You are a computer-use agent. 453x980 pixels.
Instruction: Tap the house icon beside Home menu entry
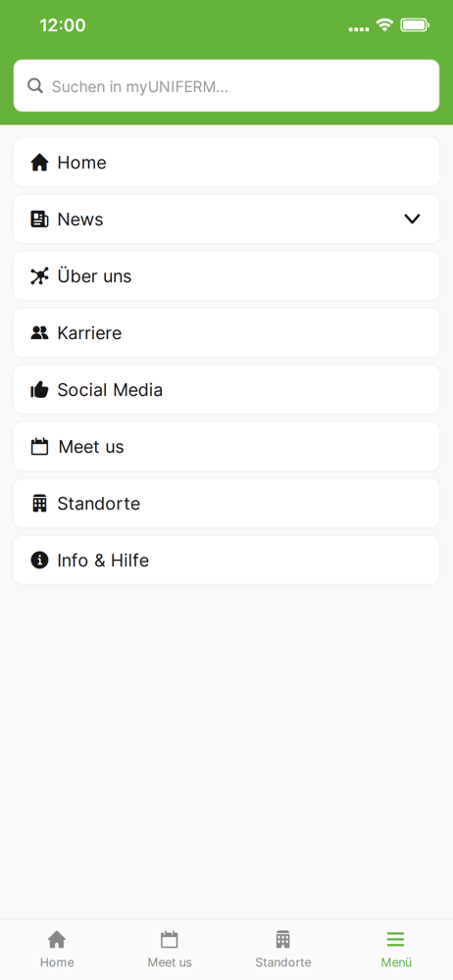coord(39,163)
